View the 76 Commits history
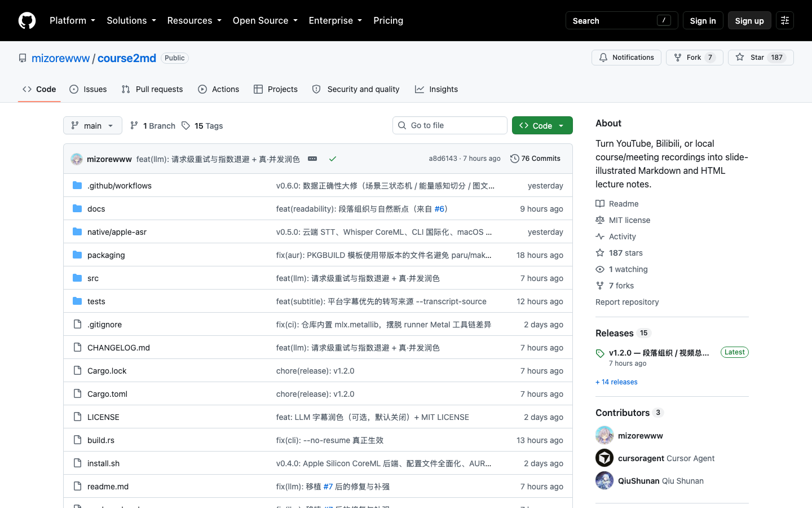 point(535,159)
